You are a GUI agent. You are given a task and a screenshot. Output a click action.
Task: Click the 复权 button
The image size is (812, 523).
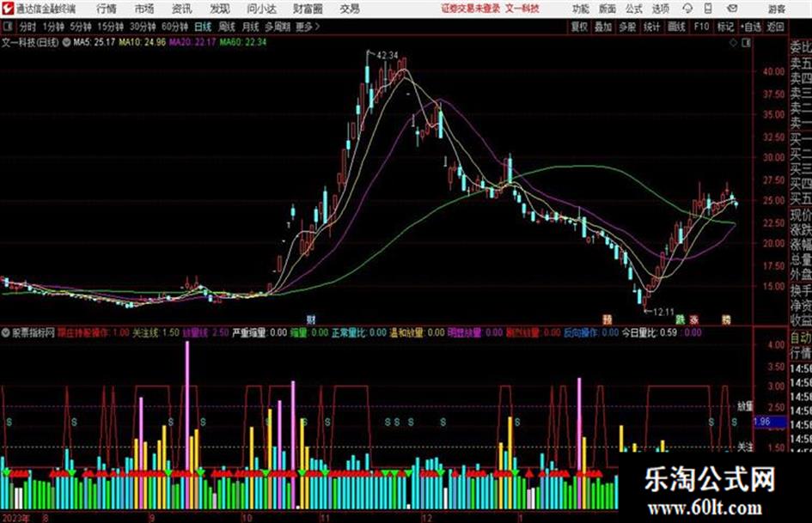pyautogui.click(x=579, y=27)
